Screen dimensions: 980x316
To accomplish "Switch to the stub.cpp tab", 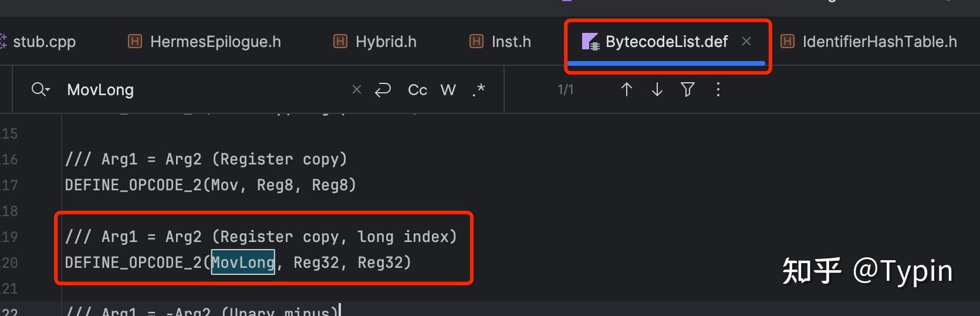I will 44,42.
